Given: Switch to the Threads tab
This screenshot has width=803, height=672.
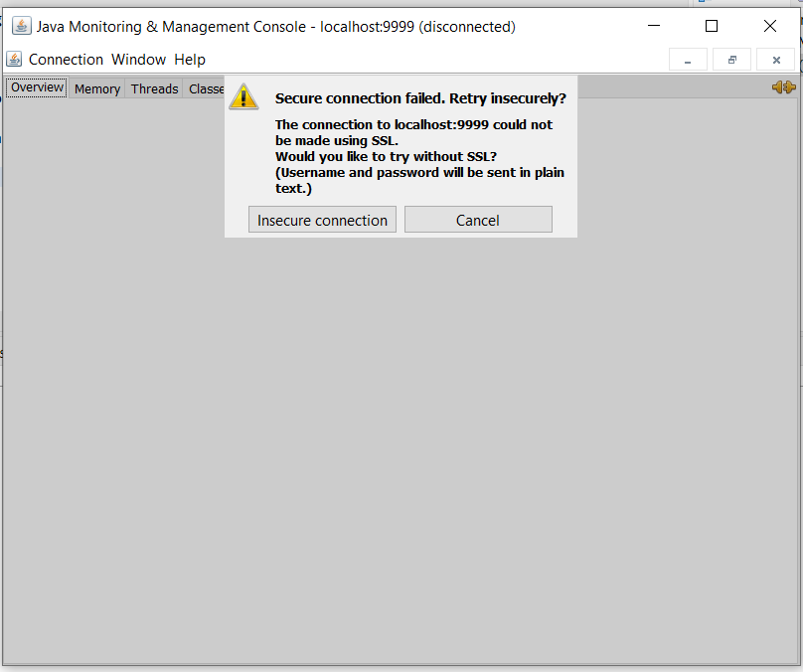Looking at the screenshot, I should (154, 88).
